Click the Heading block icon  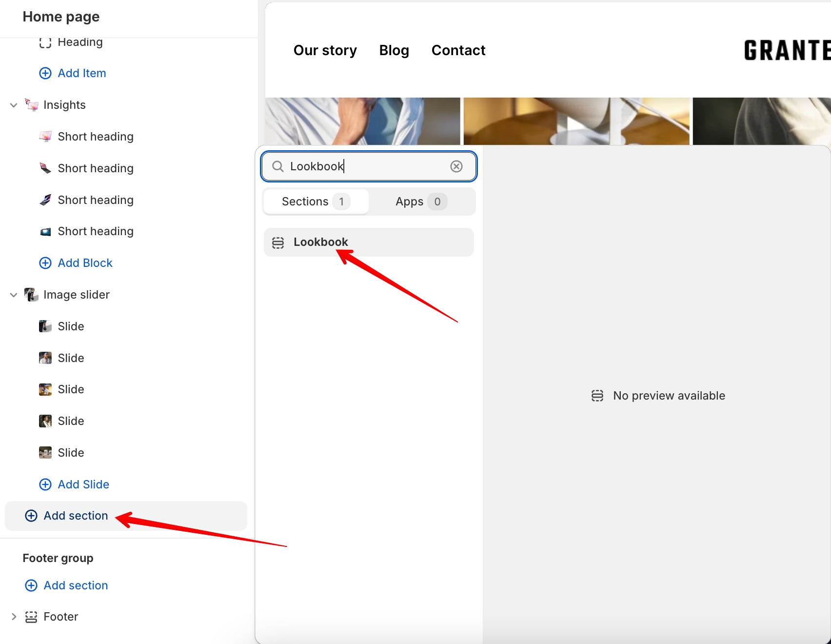coord(45,42)
